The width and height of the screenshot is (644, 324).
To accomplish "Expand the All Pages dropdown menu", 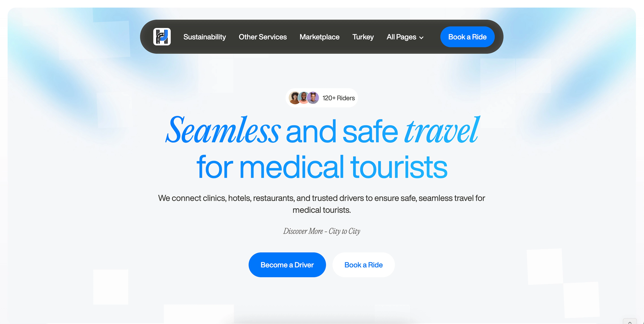I will coord(405,37).
